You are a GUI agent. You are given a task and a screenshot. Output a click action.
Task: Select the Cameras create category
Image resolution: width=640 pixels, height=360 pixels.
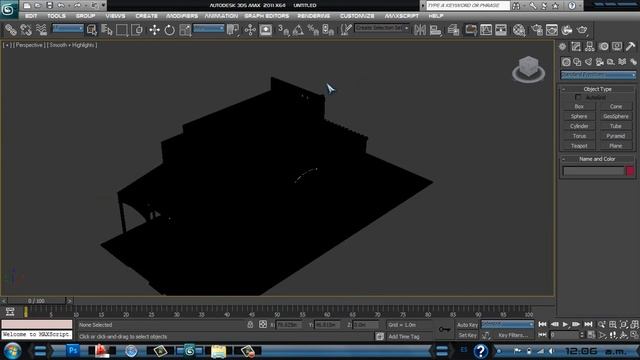pyautogui.click(x=600, y=62)
